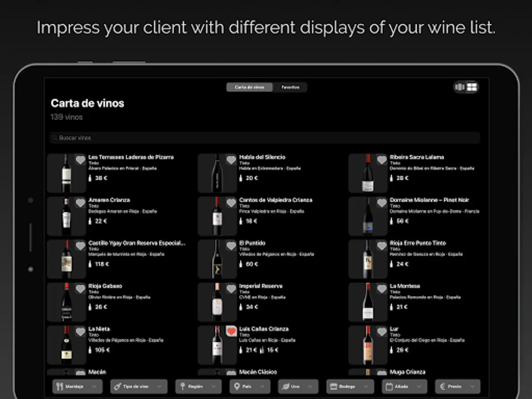Click the 105 € price of La Nieta

coord(102,350)
